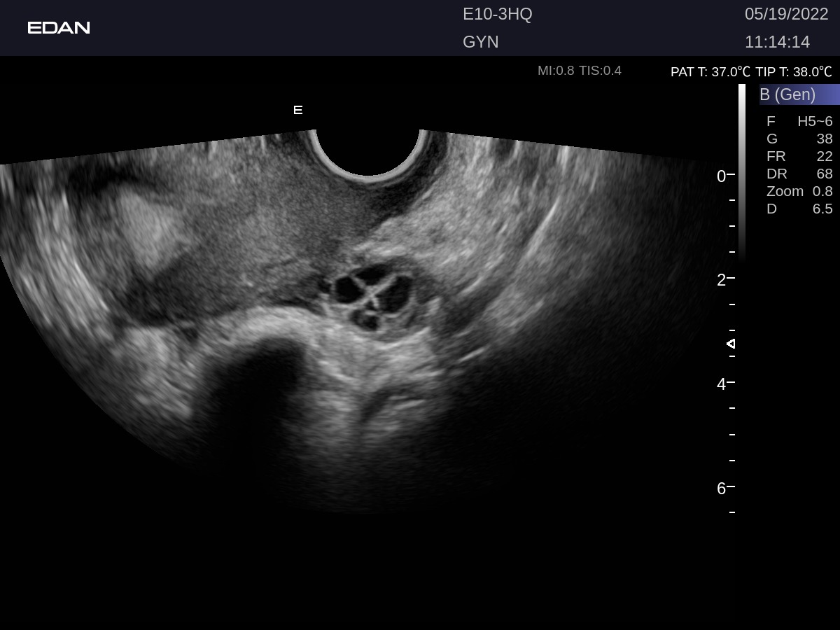Click the TIP T: 38.0℃ temperature indicator
The height and width of the screenshot is (630, 840).
pos(794,71)
